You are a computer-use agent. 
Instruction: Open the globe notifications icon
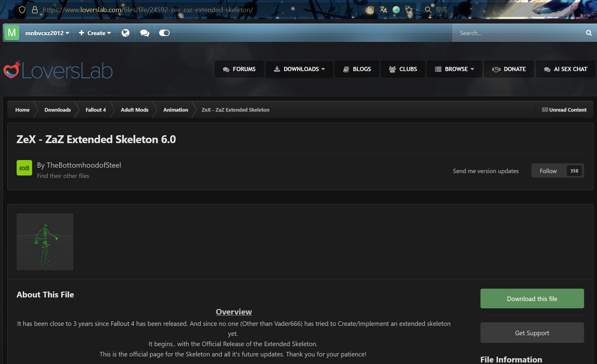(x=125, y=33)
